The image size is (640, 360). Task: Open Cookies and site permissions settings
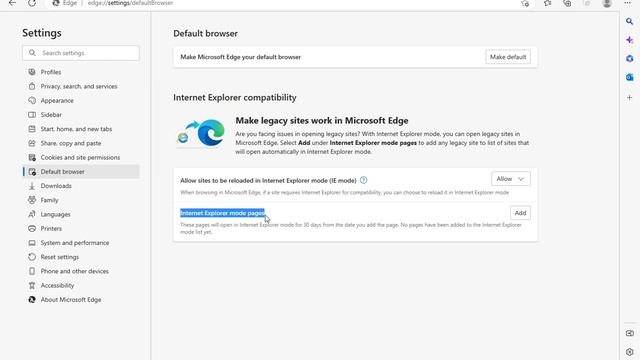[80, 158]
